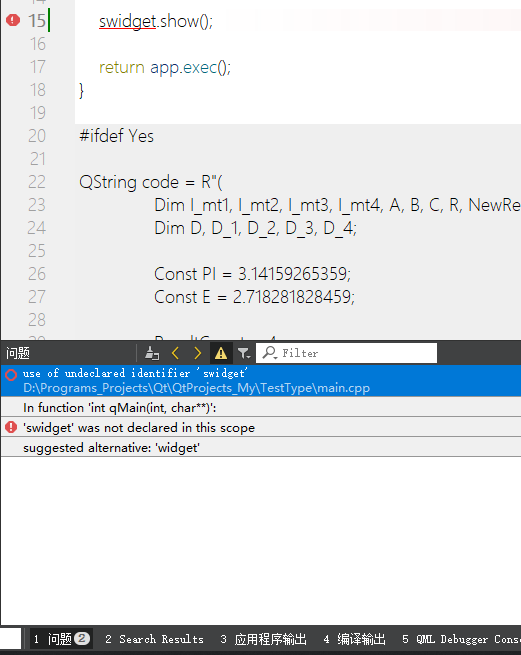Click the locator box left of tab 1
Screen dimensions: 521x655
pyautogui.click(x=10, y=639)
